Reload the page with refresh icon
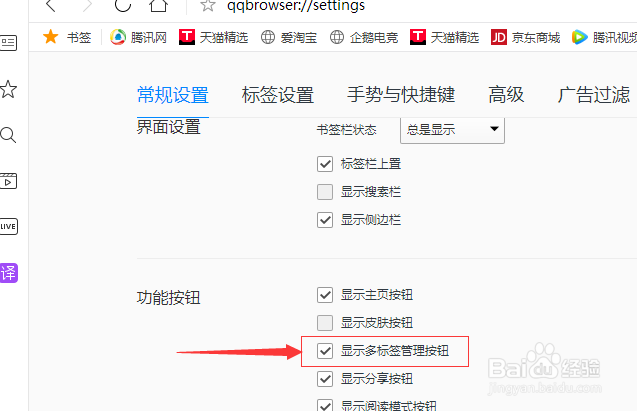The width and height of the screenshot is (637, 411). pyautogui.click(x=123, y=5)
